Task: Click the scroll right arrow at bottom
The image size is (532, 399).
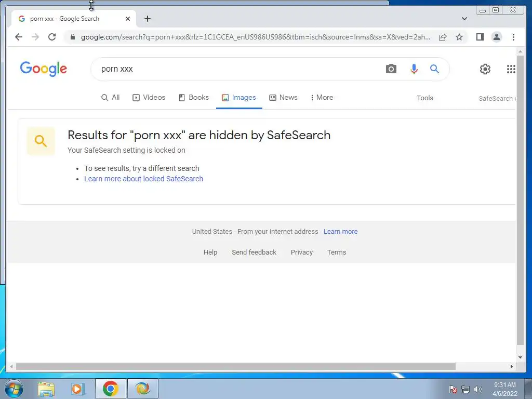Action: point(511,366)
